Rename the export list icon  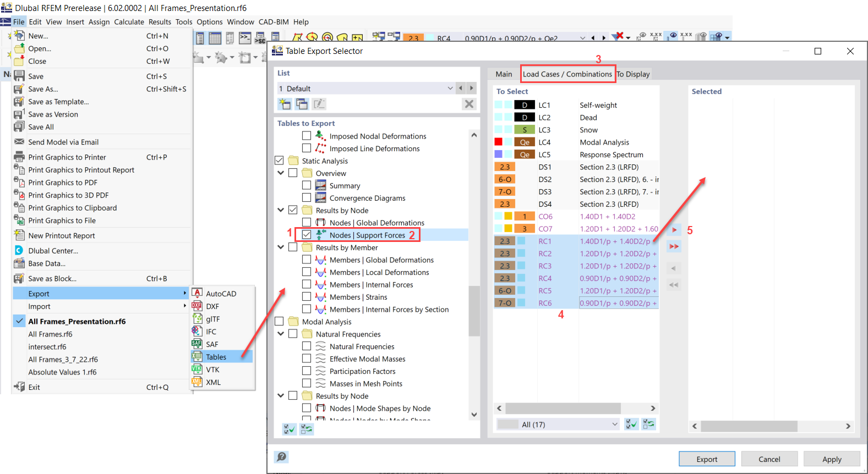[319, 103]
